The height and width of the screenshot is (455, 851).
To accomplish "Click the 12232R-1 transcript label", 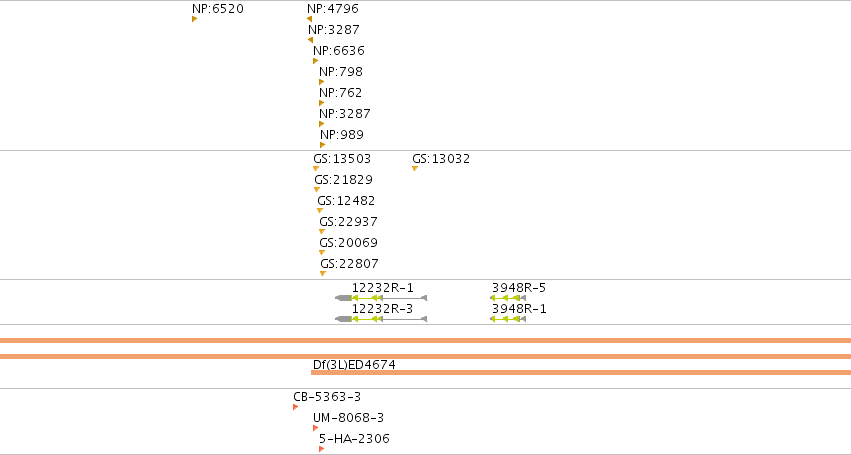I will 382,288.
